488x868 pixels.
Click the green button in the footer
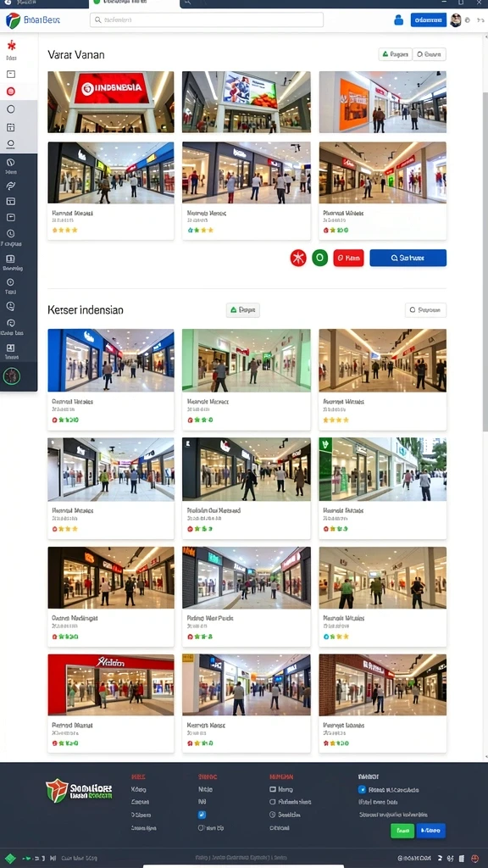click(x=402, y=831)
